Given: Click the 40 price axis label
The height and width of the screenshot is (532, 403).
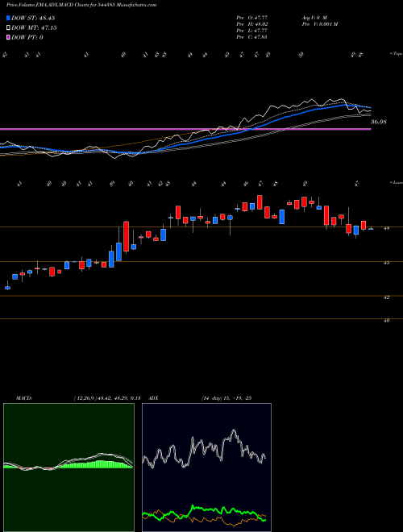Looking at the screenshot, I should (386, 320).
